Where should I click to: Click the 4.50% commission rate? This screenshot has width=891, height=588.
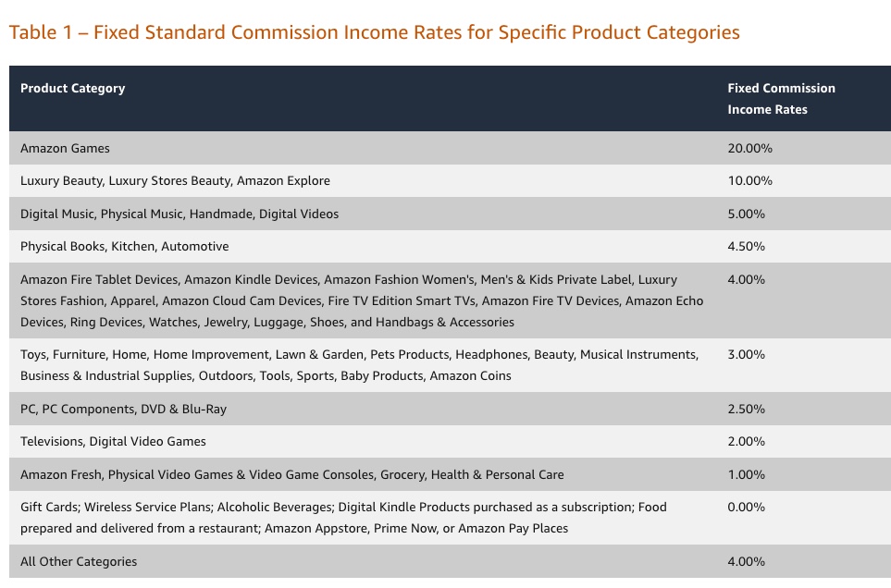tap(747, 246)
